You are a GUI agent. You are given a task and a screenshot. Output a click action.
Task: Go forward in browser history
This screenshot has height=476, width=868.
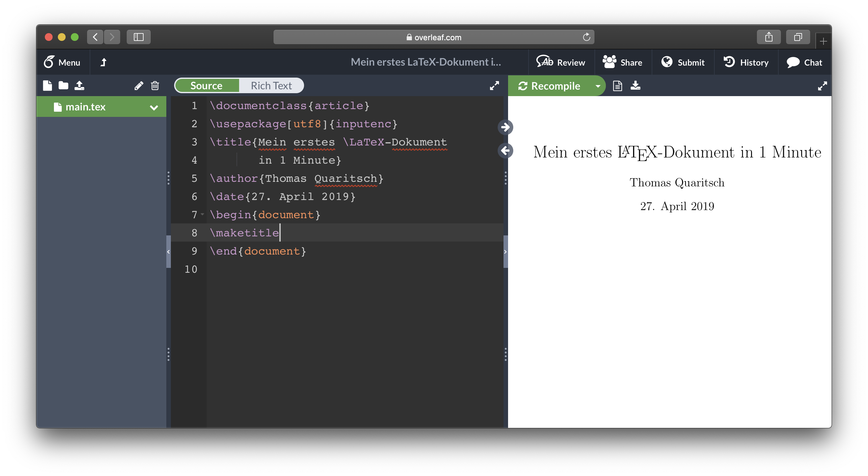pos(112,37)
